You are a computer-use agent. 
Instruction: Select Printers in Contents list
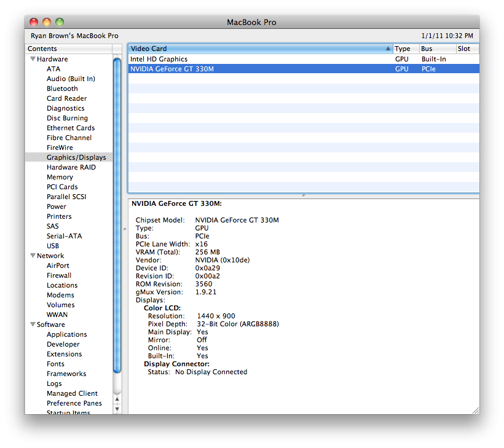pyautogui.click(x=59, y=216)
